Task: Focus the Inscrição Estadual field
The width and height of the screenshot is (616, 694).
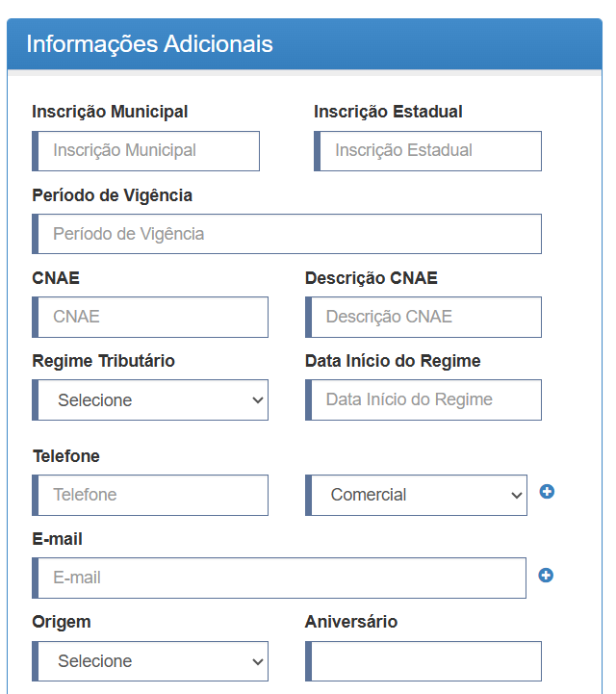Action: (x=427, y=150)
